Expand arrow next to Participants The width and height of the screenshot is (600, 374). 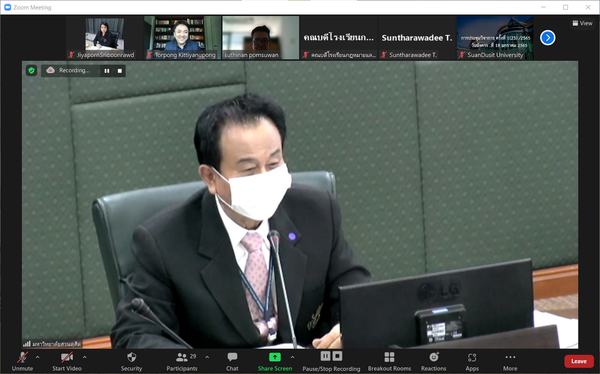[x=207, y=357]
